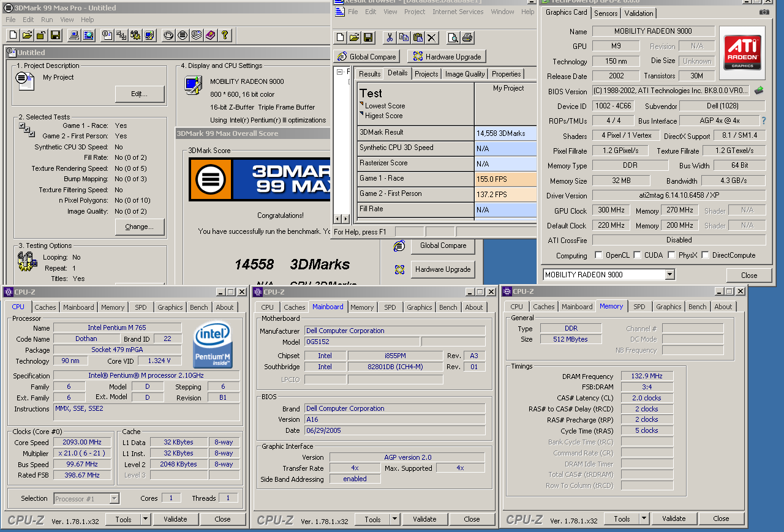Image resolution: width=784 pixels, height=532 pixels.
Task: Click the Selected Tests checklist icon
Action: [26, 129]
